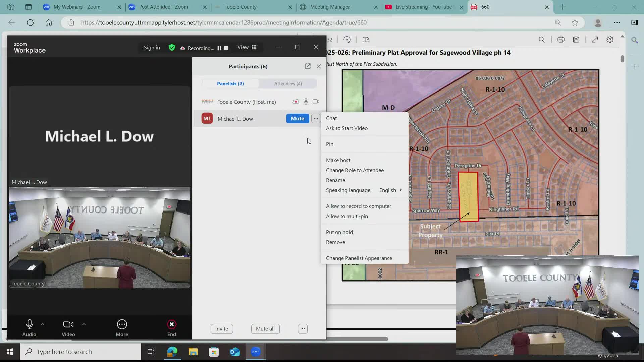Mute Michael L. Dow

(298, 118)
